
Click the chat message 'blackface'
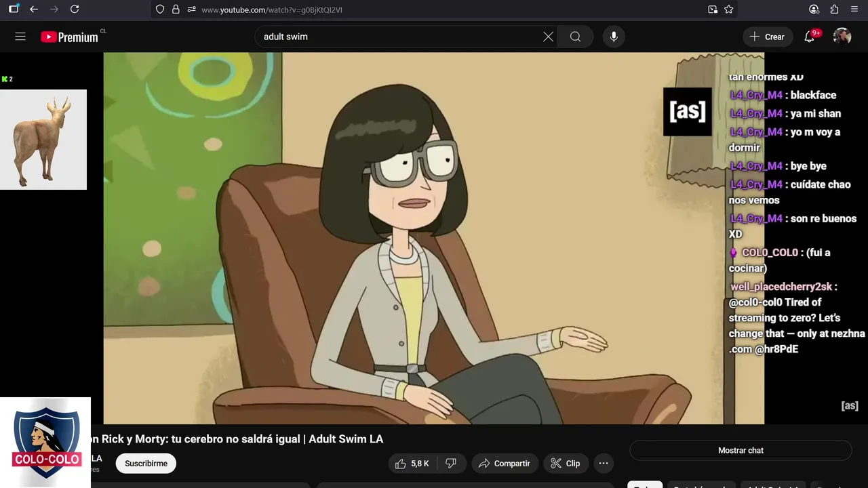point(813,96)
